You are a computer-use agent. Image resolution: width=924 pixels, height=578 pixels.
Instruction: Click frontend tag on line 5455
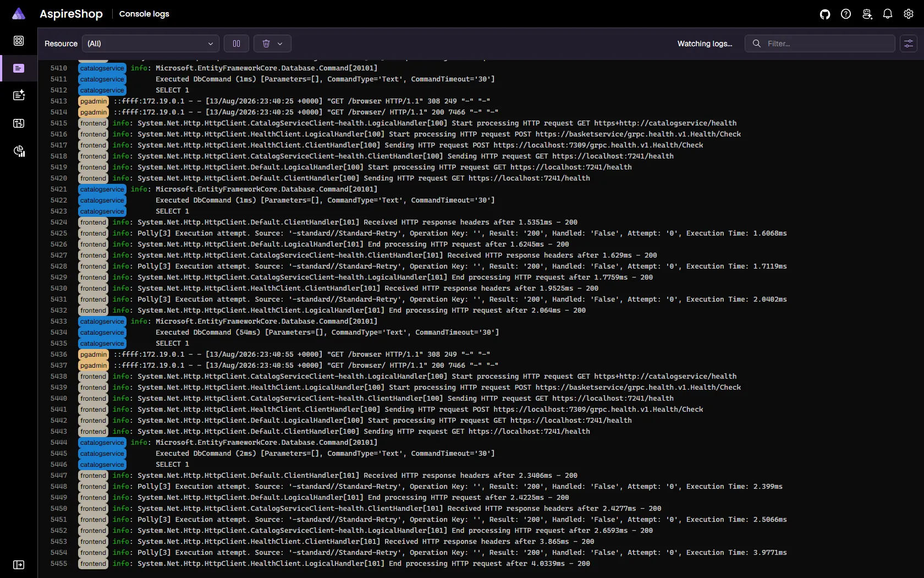pos(93,564)
